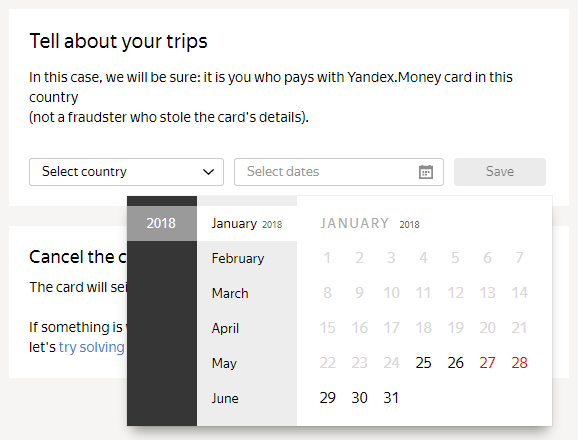The width and height of the screenshot is (578, 440).
Task: Expand the Select country chevron arrow
Action: 208,172
